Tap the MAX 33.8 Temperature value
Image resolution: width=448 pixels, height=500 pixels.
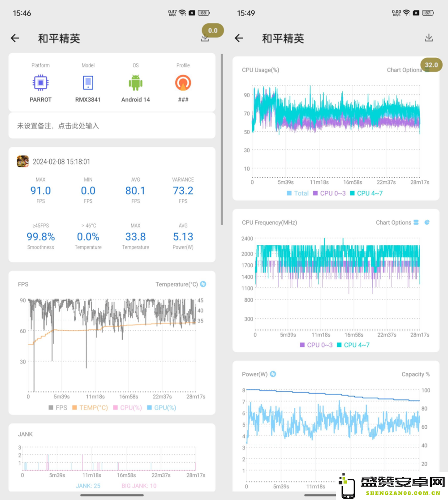[x=135, y=237]
